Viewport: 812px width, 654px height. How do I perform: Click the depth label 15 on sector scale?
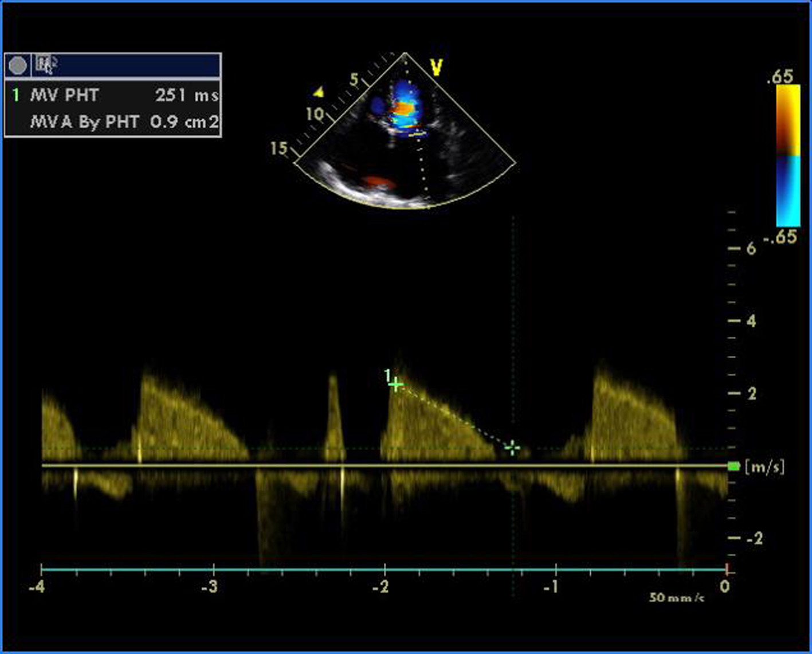coord(278,148)
